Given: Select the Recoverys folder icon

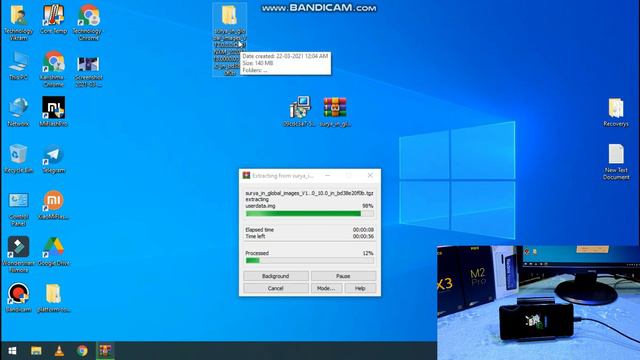Looking at the screenshot, I should [616, 112].
